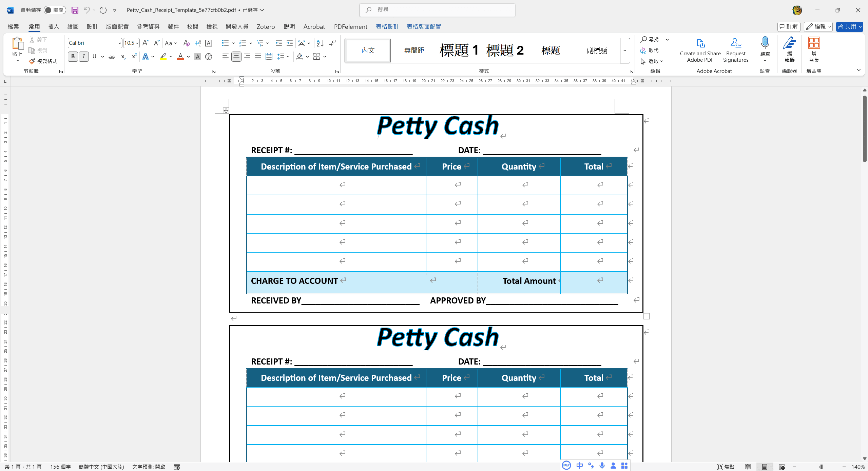Open Change Case Aa dropdown
The width and height of the screenshot is (868, 471).
171,43
